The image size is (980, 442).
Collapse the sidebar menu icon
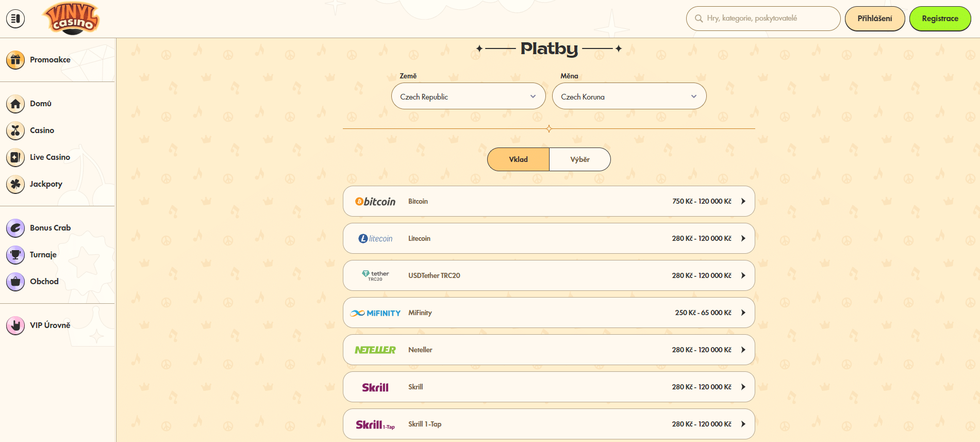pos(15,19)
